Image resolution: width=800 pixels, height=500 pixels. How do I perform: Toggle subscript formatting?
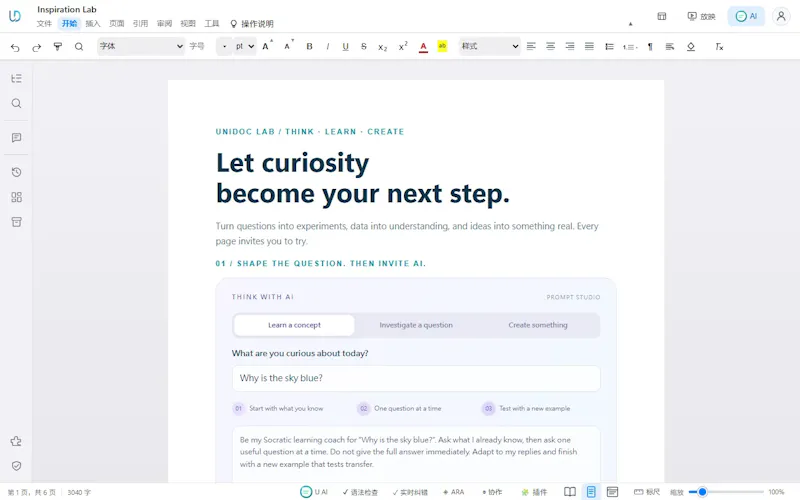pos(383,47)
